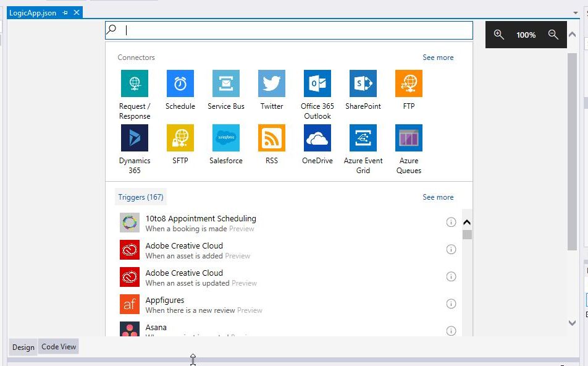Click the zoom out magnifier icon
The width and height of the screenshot is (588, 366).
pos(553,35)
